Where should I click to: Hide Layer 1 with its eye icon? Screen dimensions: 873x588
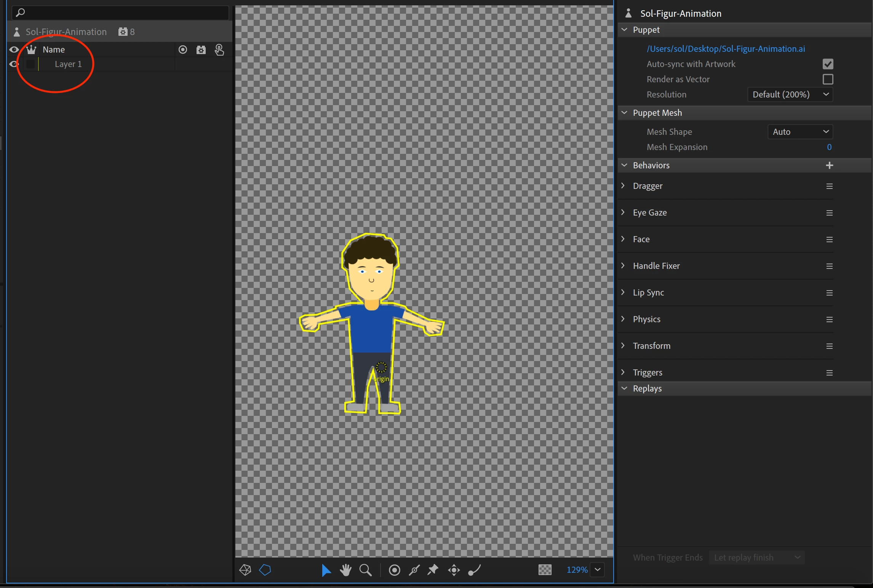14,64
